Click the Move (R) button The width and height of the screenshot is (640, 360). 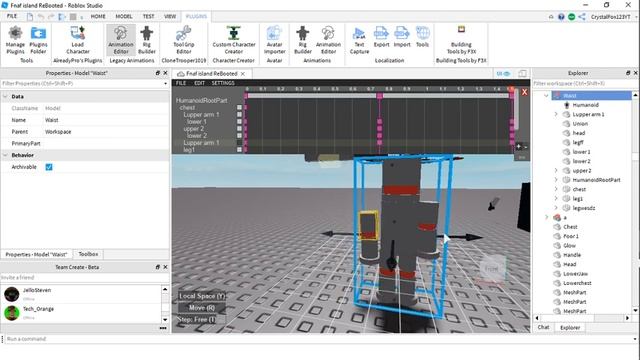tap(202, 308)
